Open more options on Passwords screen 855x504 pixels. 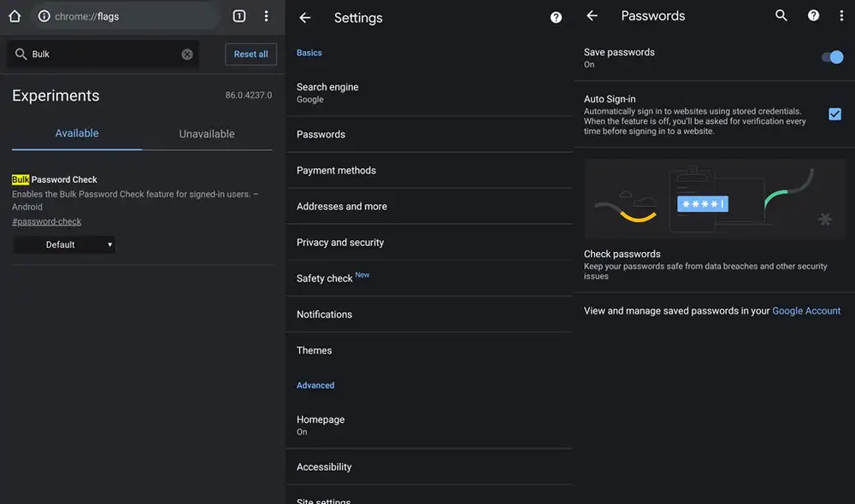[842, 15]
